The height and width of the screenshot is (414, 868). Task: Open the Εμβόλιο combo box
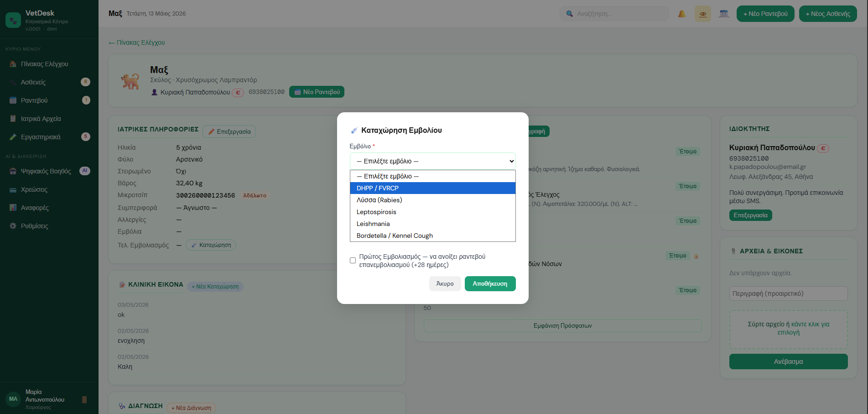click(x=432, y=161)
